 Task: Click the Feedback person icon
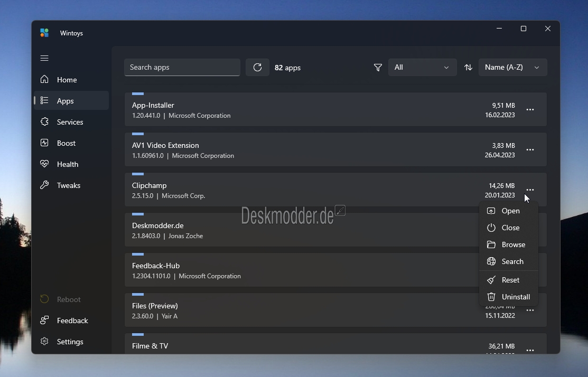(44, 320)
